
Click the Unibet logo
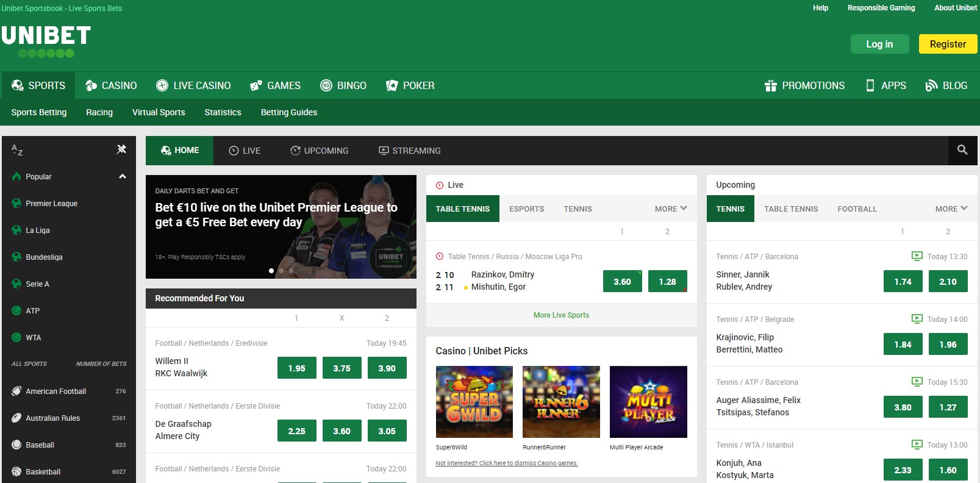(46, 41)
